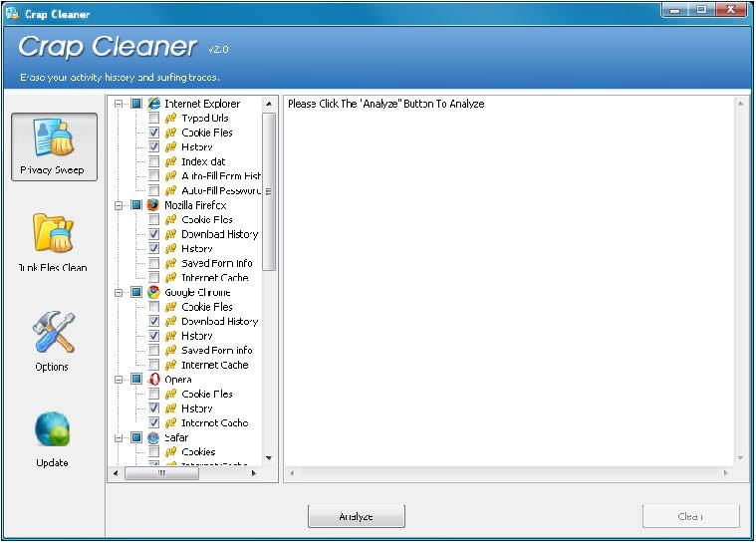Enable Auto-Fill Password checkbox

[153, 190]
